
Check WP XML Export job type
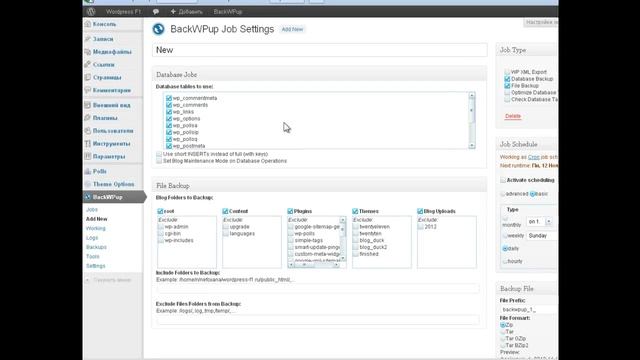507,72
